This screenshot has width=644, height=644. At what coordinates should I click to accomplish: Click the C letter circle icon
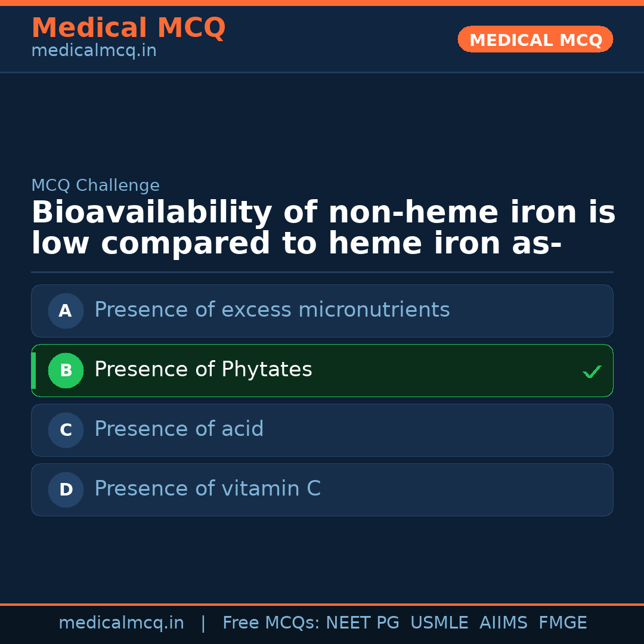66,430
